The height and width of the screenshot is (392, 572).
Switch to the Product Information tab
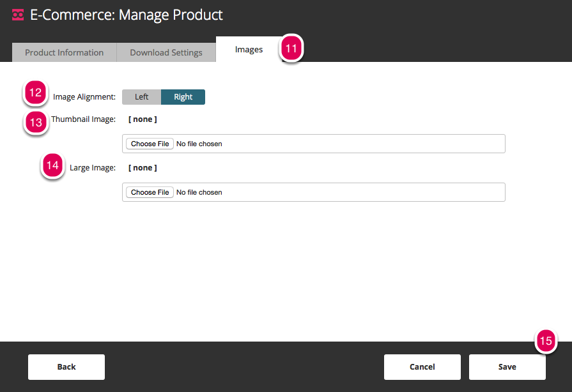click(x=64, y=52)
